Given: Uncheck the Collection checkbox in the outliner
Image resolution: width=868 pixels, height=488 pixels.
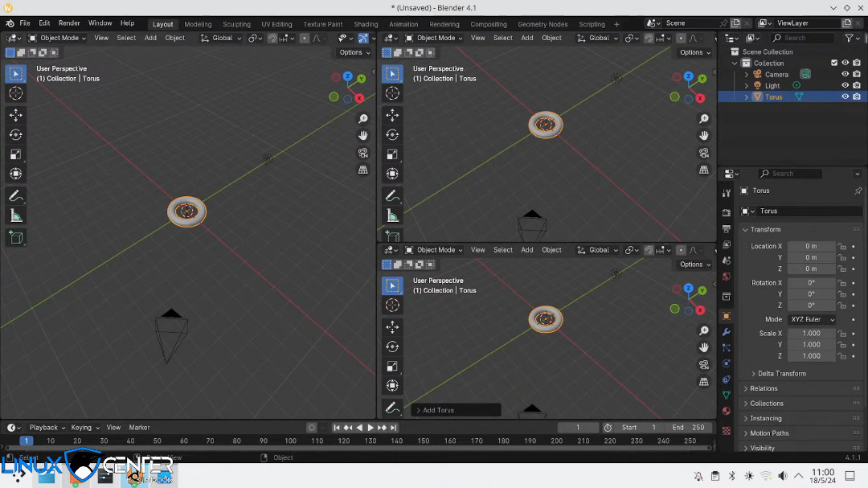Looking at the screenshot, I should pyautogui.click(x=835, y=62).
